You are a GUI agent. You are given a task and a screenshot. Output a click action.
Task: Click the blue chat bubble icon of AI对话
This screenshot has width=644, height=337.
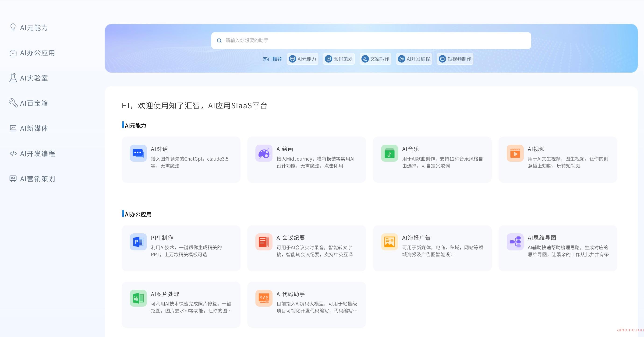[138, 153]
